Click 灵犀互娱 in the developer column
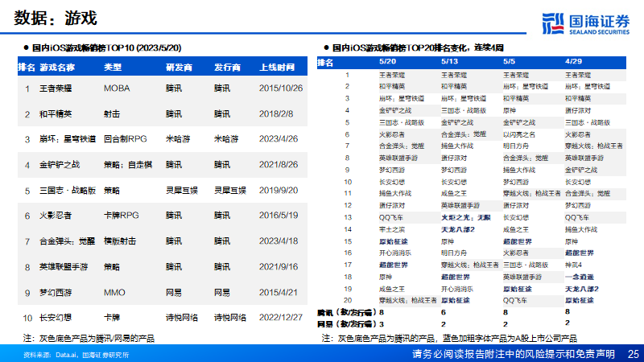Screen dimensions: 644x362 click(182, 191)
